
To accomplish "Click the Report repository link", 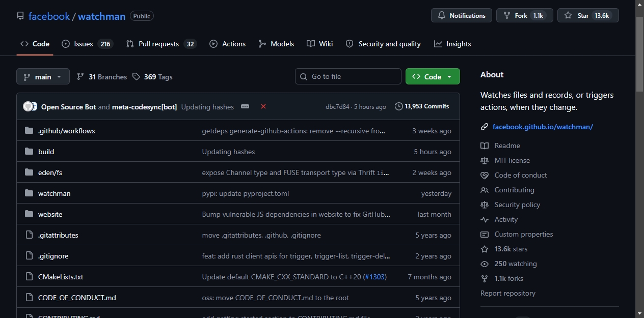I will point(508,293).
